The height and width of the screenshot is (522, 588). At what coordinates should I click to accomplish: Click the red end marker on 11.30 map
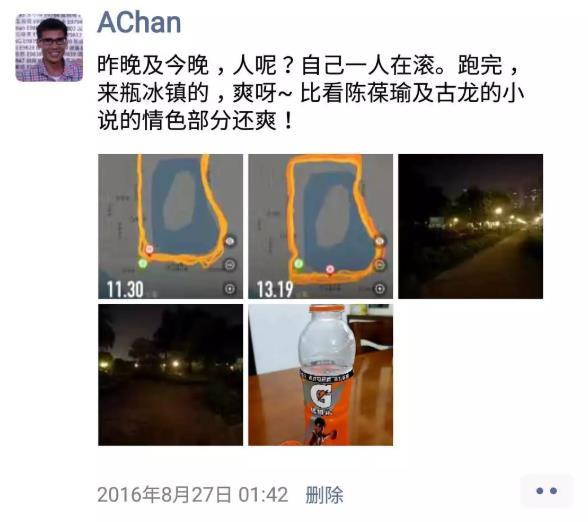pyautogui.click(x=149, y=249)
